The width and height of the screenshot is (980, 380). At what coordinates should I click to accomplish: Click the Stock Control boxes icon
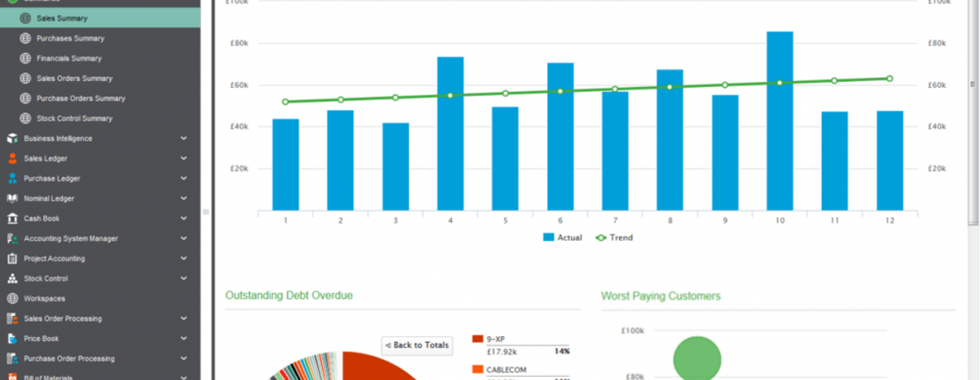[x=12, y=278]
